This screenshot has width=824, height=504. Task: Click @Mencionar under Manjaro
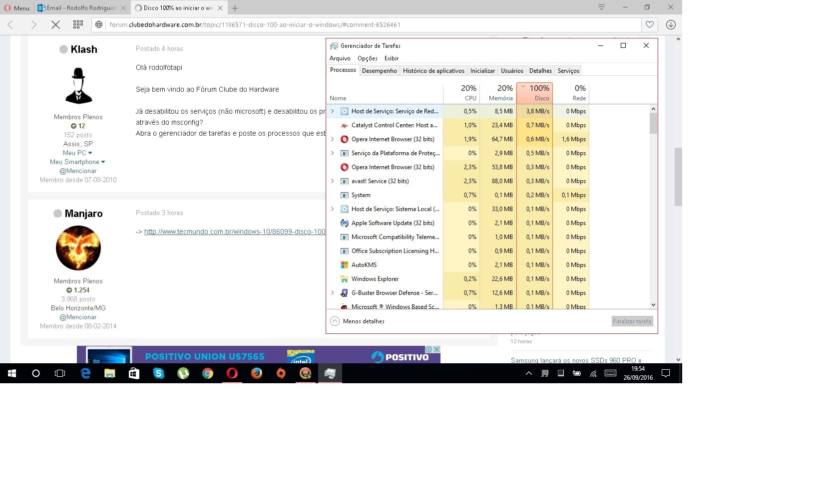[78, 317]
